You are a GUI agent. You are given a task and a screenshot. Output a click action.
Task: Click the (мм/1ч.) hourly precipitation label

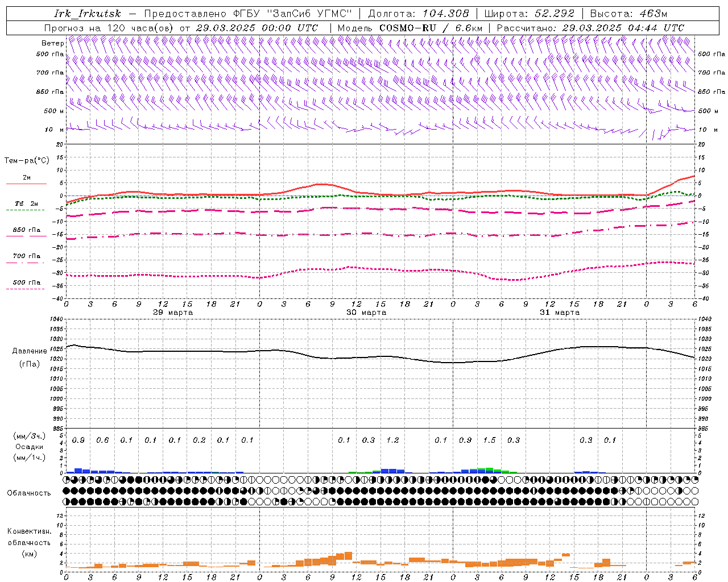30,458
